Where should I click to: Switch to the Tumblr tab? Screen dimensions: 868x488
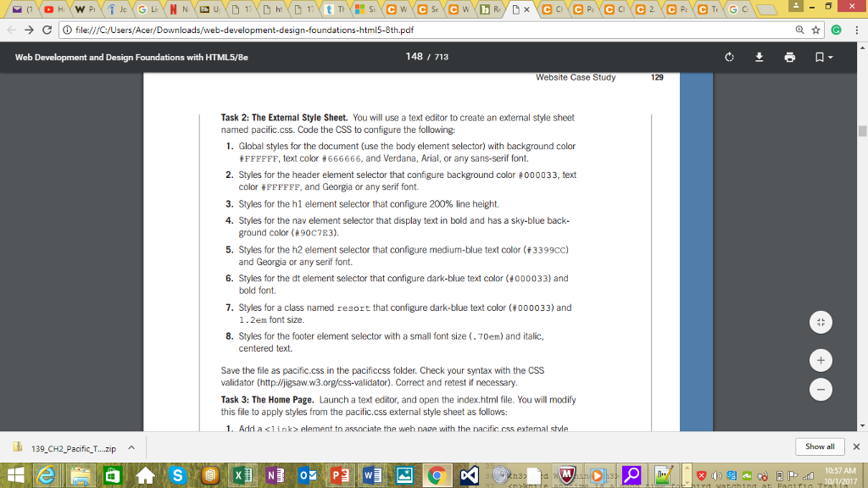[334, 9]
